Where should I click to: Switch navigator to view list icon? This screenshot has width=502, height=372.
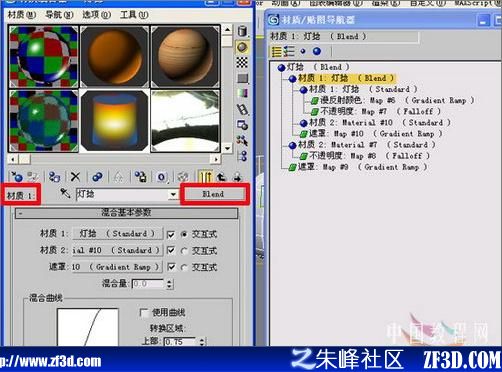tap(277, 52)
